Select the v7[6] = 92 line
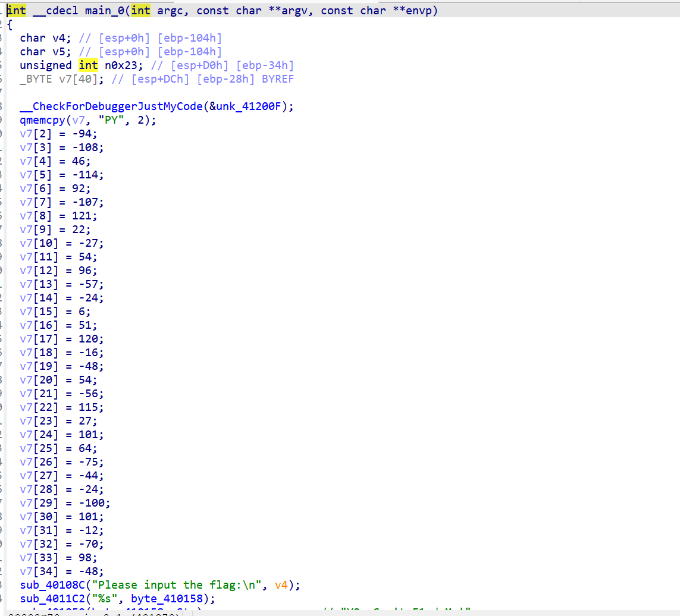 (x=55, y=188)
